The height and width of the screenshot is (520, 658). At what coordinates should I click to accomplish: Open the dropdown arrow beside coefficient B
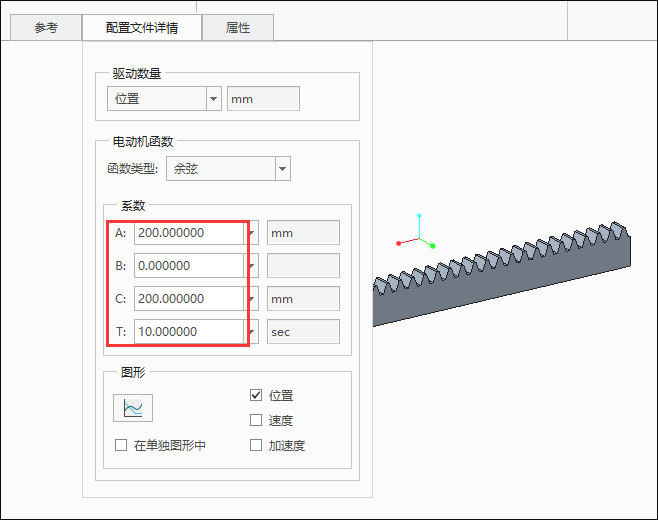point(252,266)
